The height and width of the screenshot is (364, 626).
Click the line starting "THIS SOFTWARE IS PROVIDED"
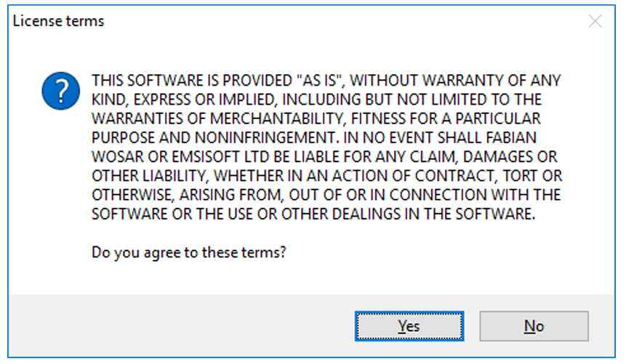tap(326, 81)
